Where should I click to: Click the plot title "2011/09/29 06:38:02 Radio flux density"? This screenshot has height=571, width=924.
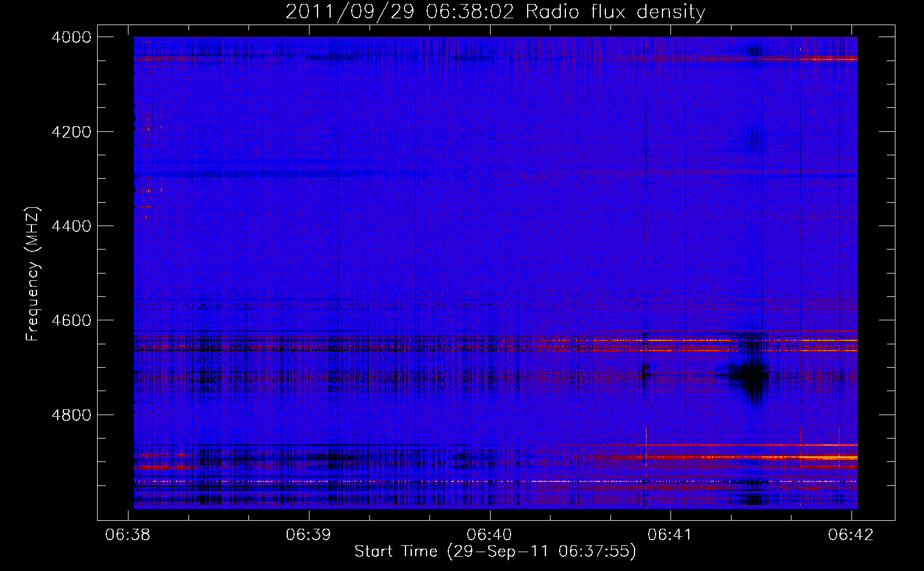pos(495,11)
